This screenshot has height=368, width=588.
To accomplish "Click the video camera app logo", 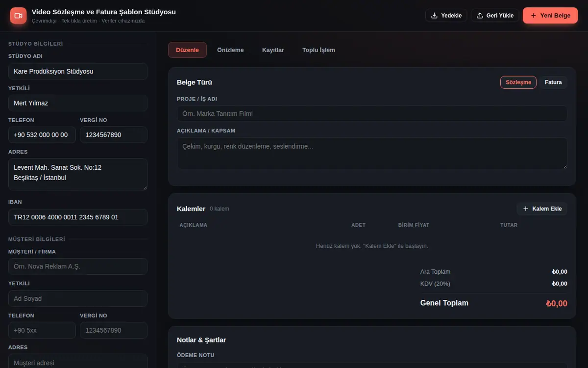I will click(x=18, y=16).
